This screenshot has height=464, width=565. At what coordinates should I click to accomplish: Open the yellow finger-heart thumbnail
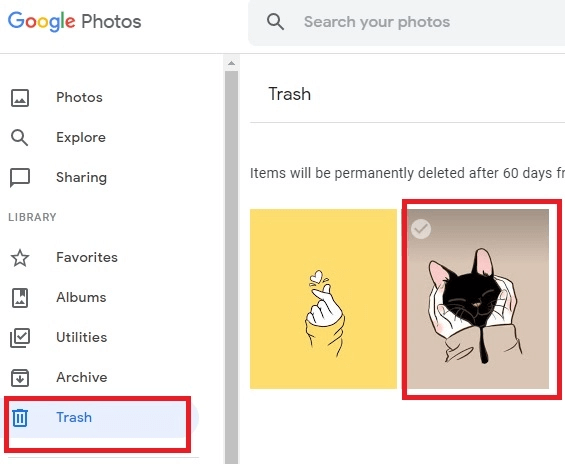[x=323, y=299]
